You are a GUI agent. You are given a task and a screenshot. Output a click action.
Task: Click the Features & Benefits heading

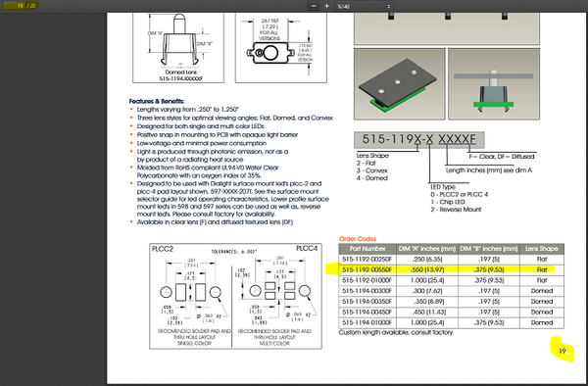pyautogui.click(x=157, y=101)
